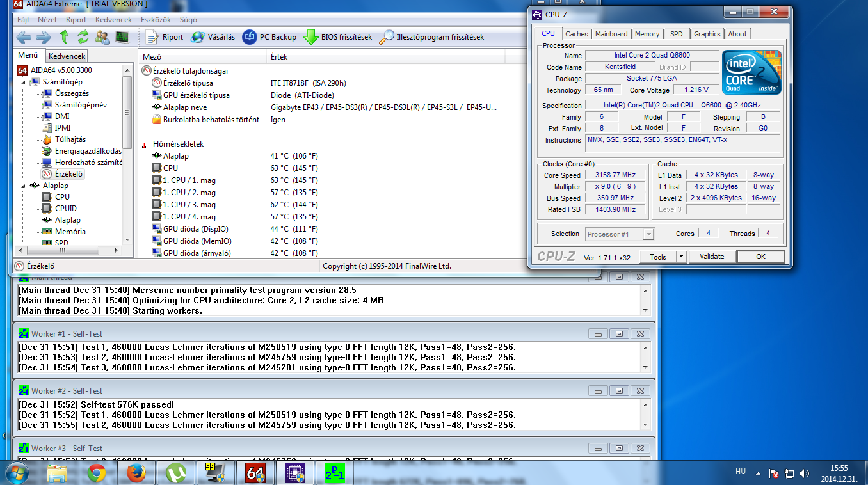Click the CPU-Z Validate button

[x=712, y=257]
